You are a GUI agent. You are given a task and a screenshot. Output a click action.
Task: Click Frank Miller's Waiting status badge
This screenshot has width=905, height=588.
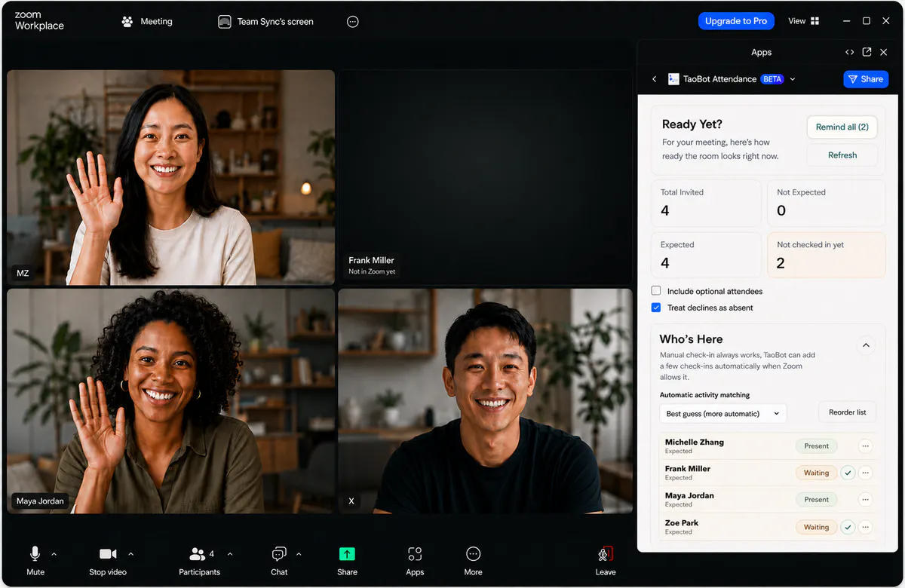click(816, 473)
